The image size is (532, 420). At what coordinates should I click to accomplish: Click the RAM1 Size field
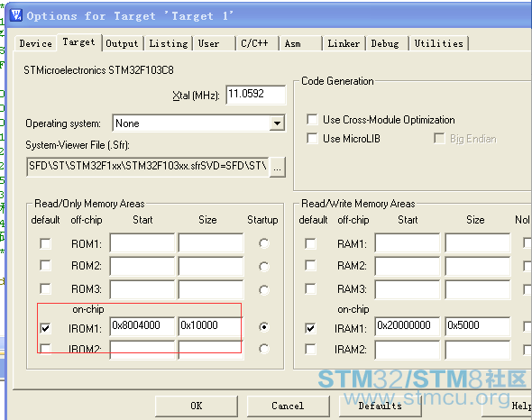(x=478, y=242)
